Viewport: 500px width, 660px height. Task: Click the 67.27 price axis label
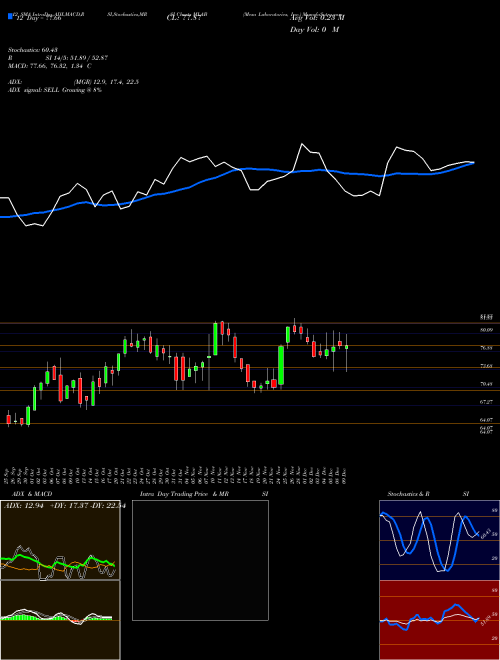tap(486, 402)
